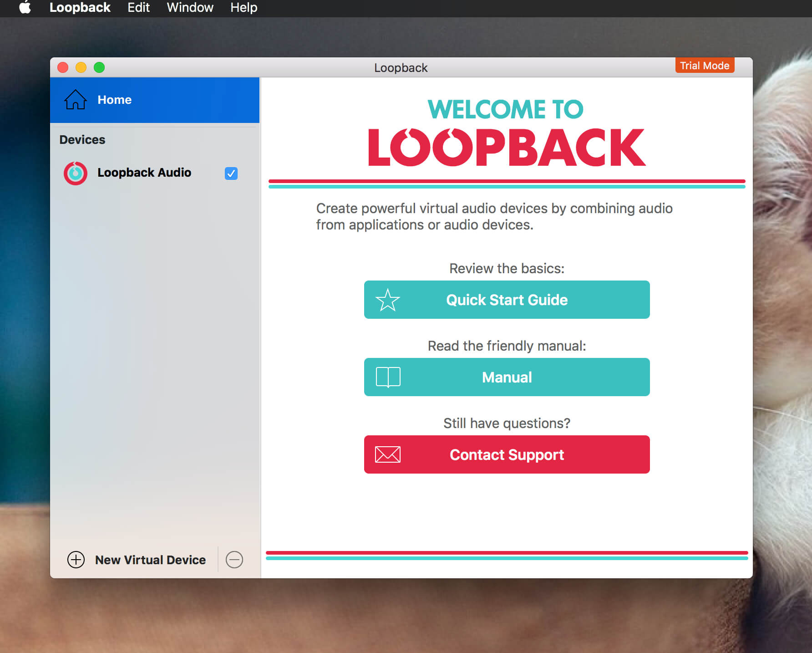
Task: Click the Devices section header
Action: click(x=82, y=140)
